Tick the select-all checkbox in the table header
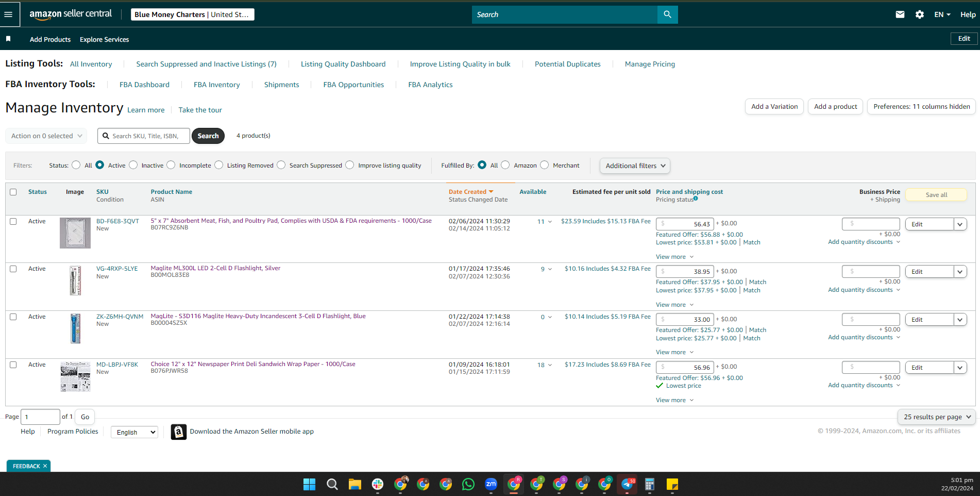This screenshot has width=980, height=496. tap(13, 192)
